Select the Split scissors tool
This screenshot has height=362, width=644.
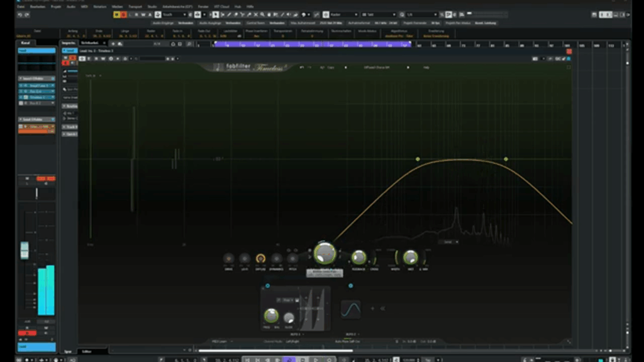coord(242,15)
